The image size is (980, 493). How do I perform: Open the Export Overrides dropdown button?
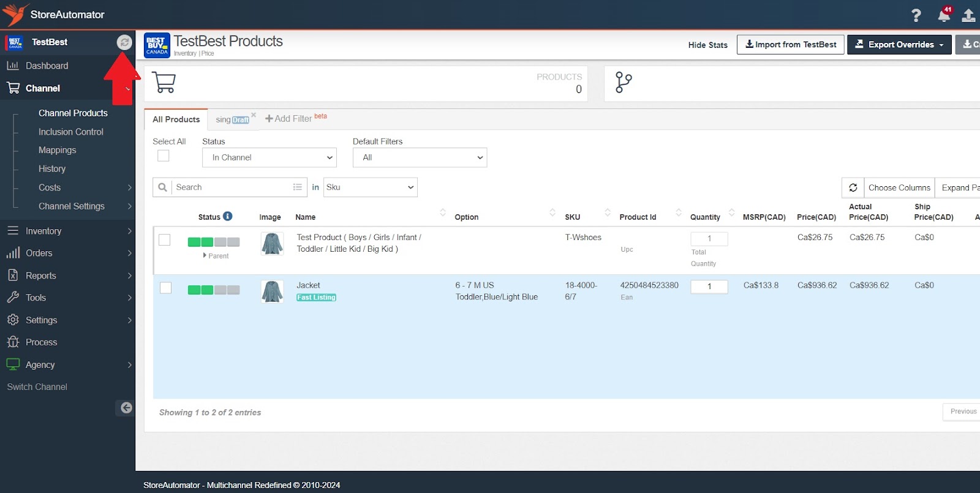(x=899, y=45)
